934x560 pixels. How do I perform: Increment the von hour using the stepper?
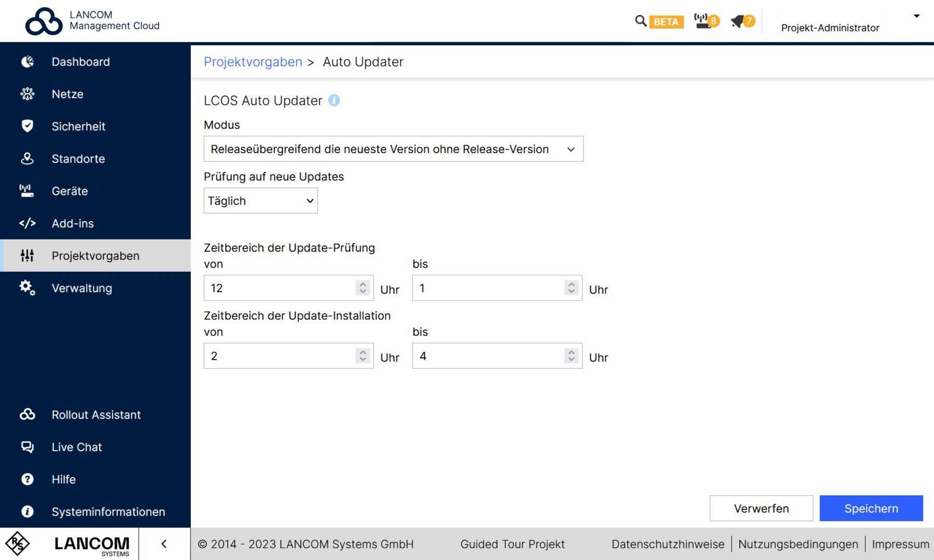pyautogui.click(x=363, y=284)
